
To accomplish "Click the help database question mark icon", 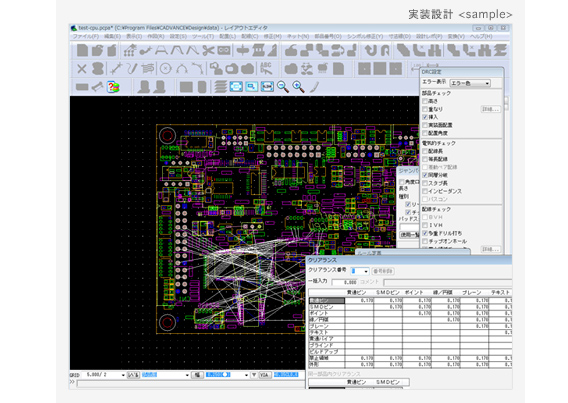I will coord(113,87).
